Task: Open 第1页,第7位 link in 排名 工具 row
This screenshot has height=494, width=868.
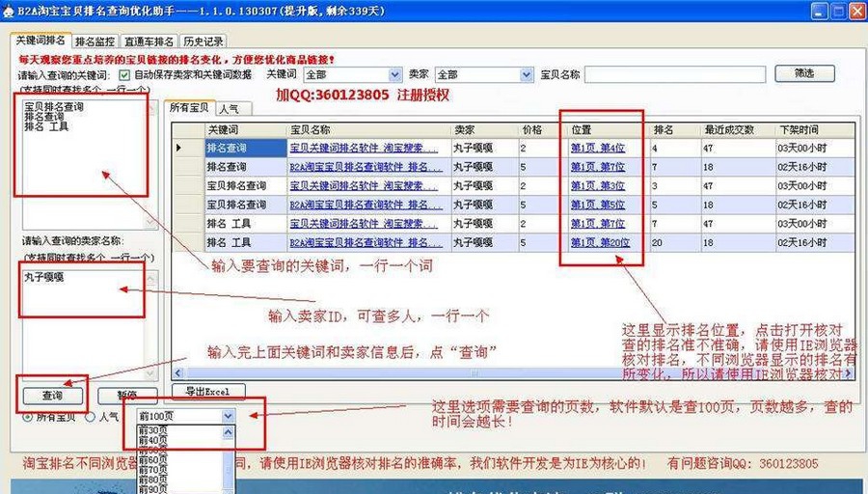Action: [x=597, y=223]
